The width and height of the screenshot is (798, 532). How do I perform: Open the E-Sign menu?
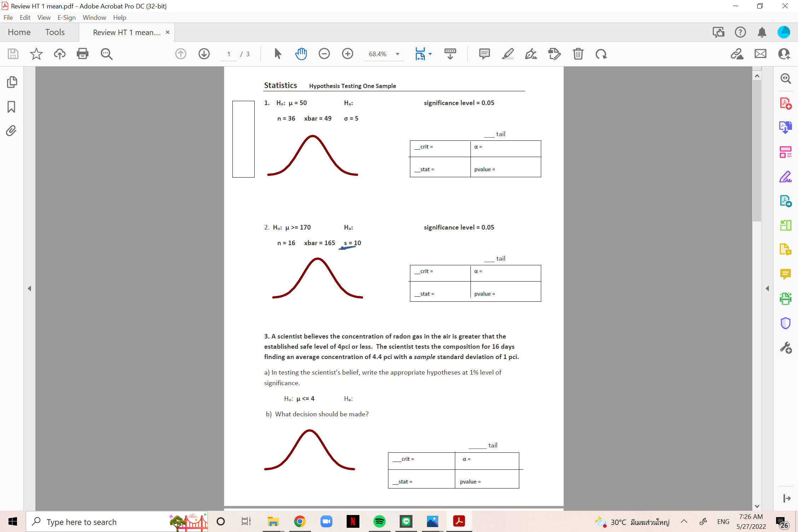tap(66, 17)
